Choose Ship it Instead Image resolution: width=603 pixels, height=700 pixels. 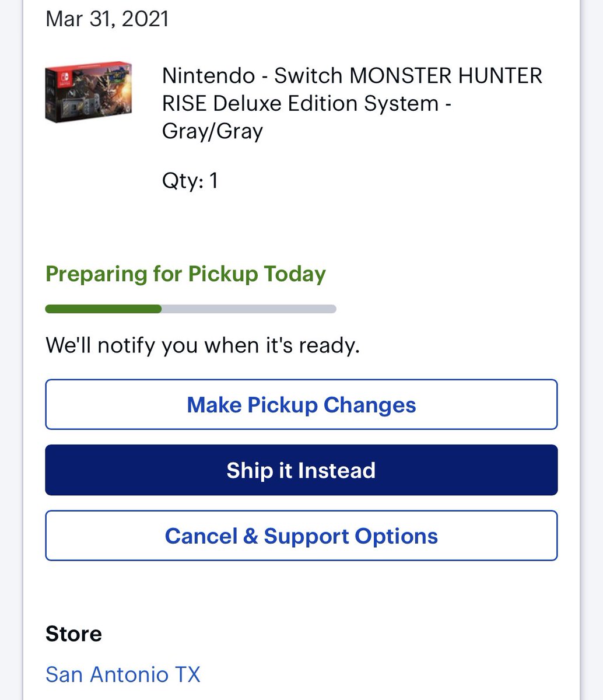click(301, 470)
